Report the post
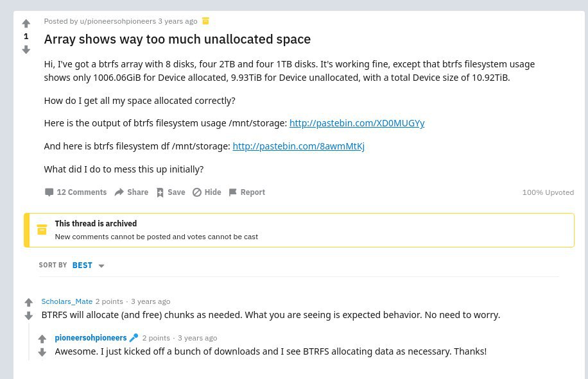This screenshot has height=379, width=588. [x=246, y=192]
